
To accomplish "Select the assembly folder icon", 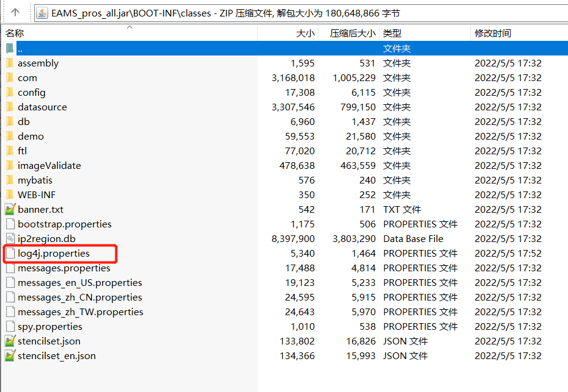I will coord(10,63).
